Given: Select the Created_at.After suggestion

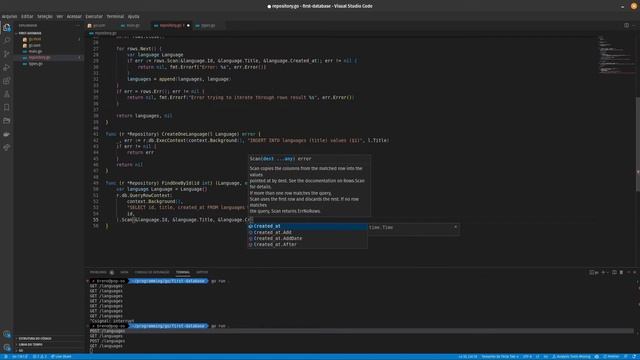Looking at the screenshot, I should (308, 244).
